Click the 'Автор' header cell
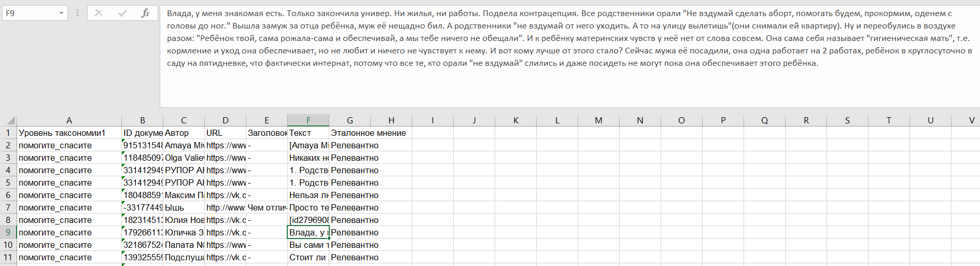This screenshot has height=266, width=980. coord(184,133)
